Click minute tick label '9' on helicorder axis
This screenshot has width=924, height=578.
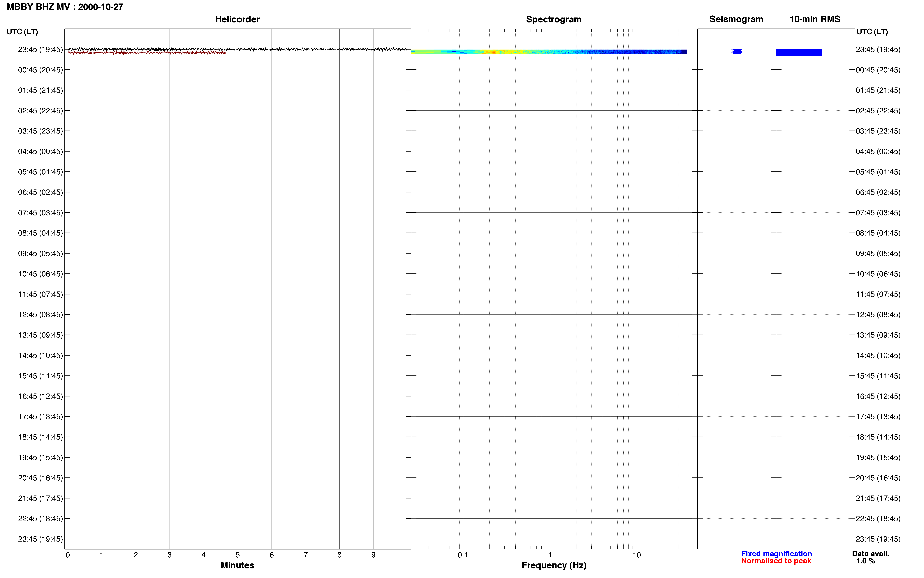click(x=373, y=555)
